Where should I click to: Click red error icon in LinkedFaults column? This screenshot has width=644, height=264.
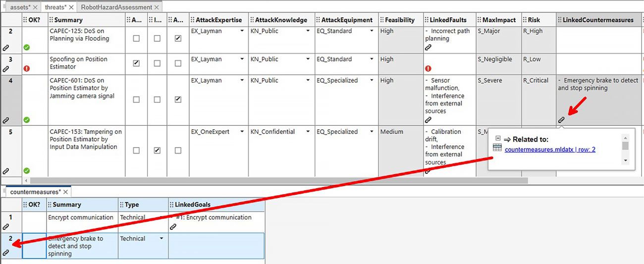click(428, 68)
